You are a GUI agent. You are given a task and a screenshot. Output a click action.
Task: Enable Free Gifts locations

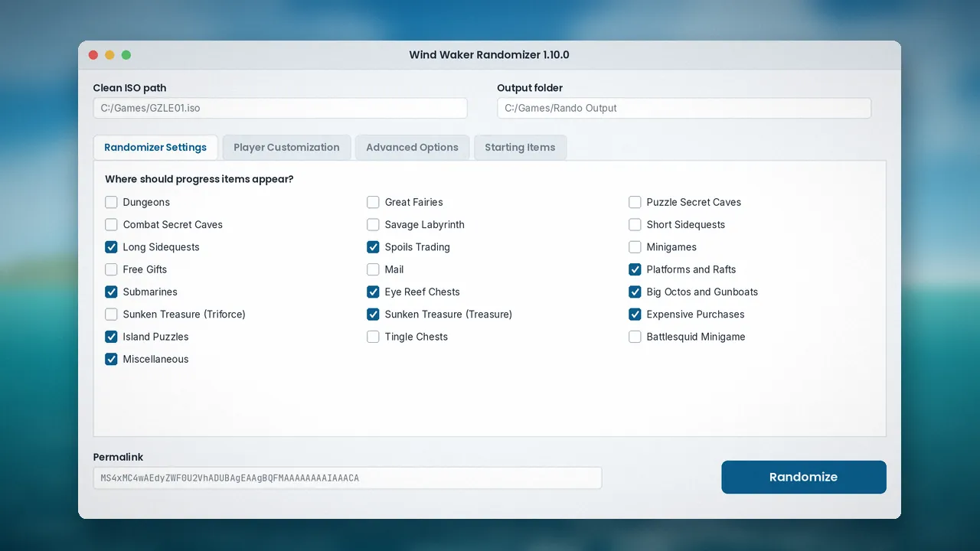point(111,269)
